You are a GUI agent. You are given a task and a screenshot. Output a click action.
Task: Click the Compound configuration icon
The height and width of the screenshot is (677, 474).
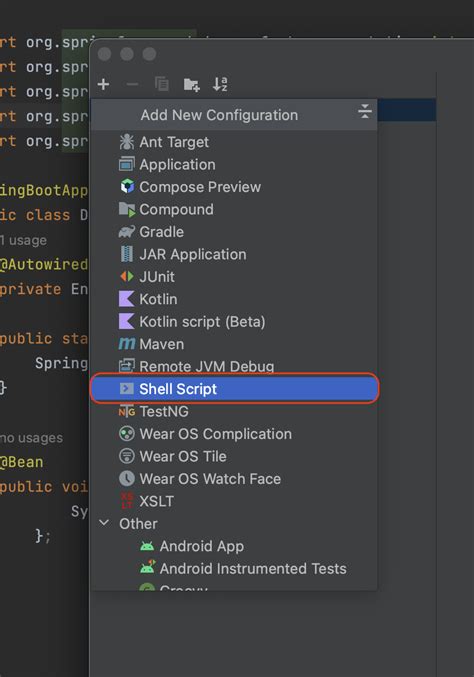pos(127,209)
